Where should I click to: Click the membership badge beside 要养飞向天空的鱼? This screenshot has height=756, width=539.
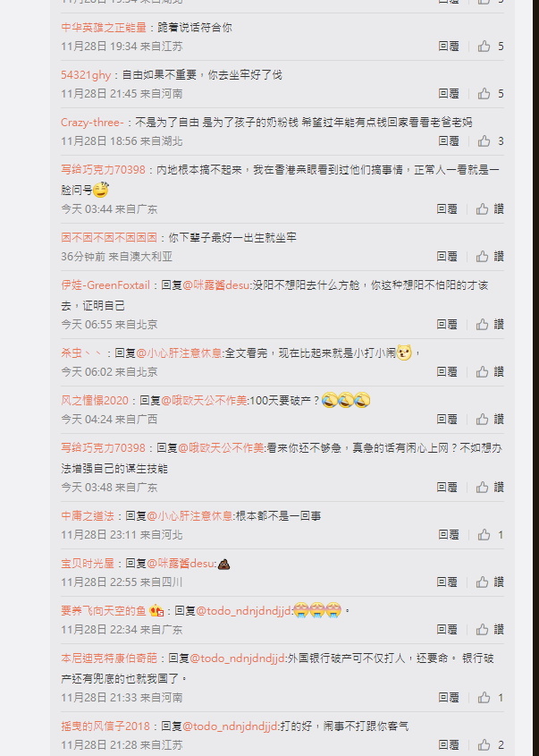point(156,611)
